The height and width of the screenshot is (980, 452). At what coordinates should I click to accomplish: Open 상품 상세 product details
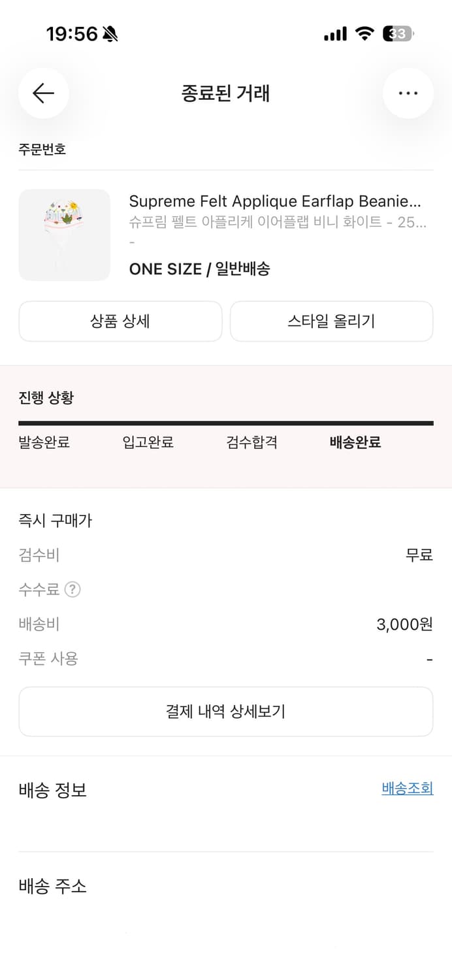pyautogui.click(x=120, y=321)
